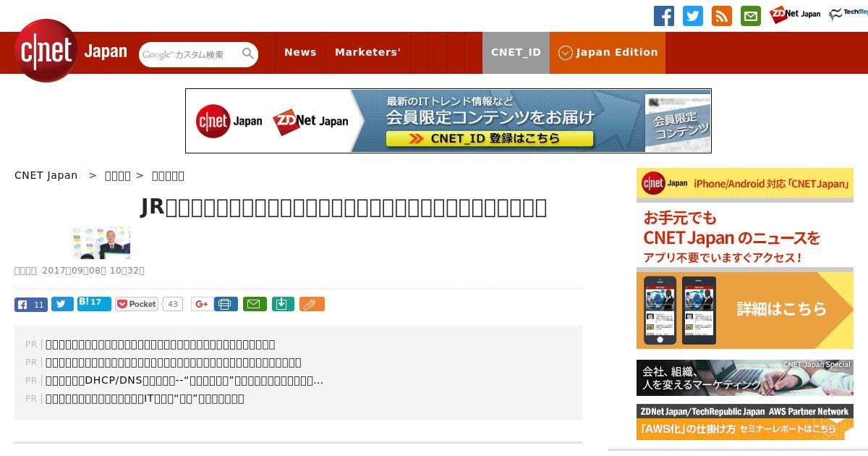Click the CNET_ID registration banner

click(448, 121)
